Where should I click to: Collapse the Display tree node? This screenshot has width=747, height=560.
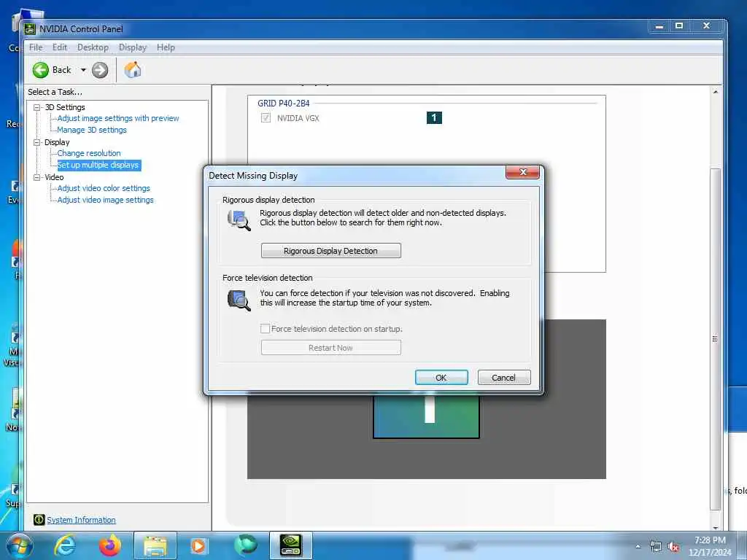[x=36, y=142]
